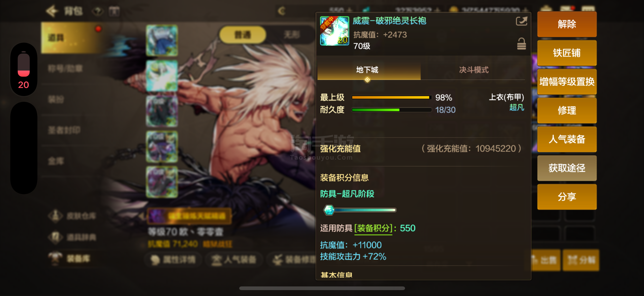Open the 铁匠铺 blacksmith button

[x=567, y=53]
